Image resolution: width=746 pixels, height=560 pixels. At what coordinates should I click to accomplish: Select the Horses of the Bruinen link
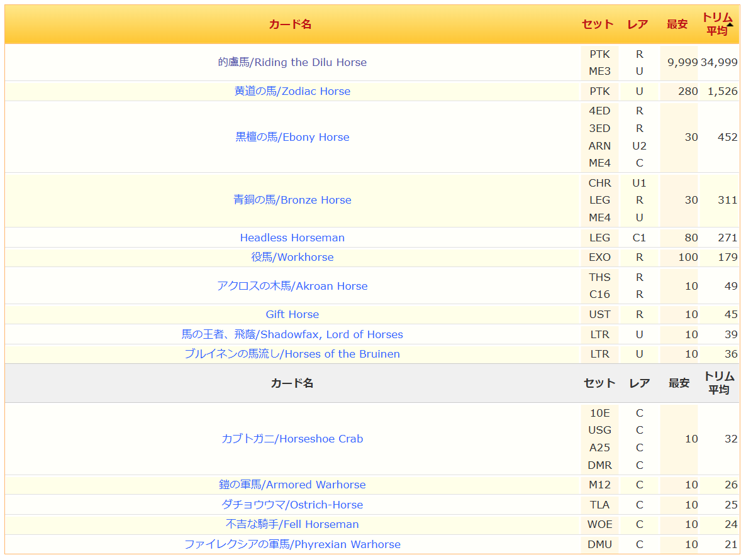(292, 354)
